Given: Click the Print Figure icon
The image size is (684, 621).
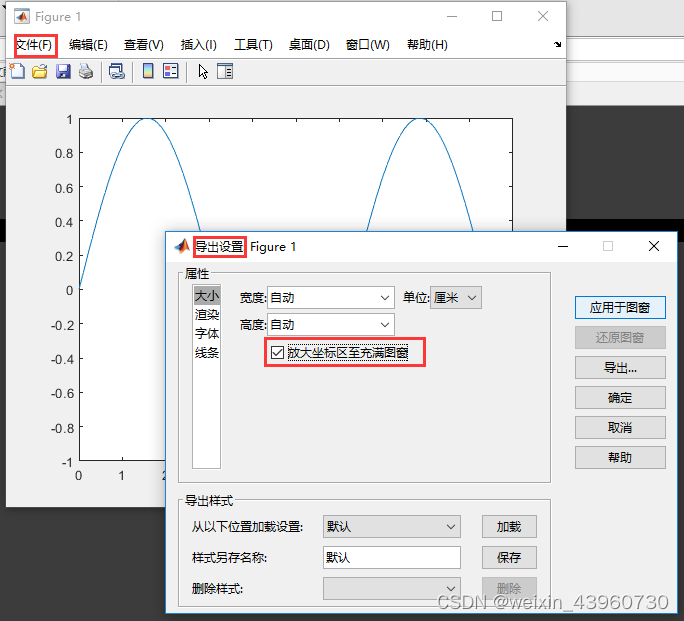Looking at the screenshot, I should [86, 71].
